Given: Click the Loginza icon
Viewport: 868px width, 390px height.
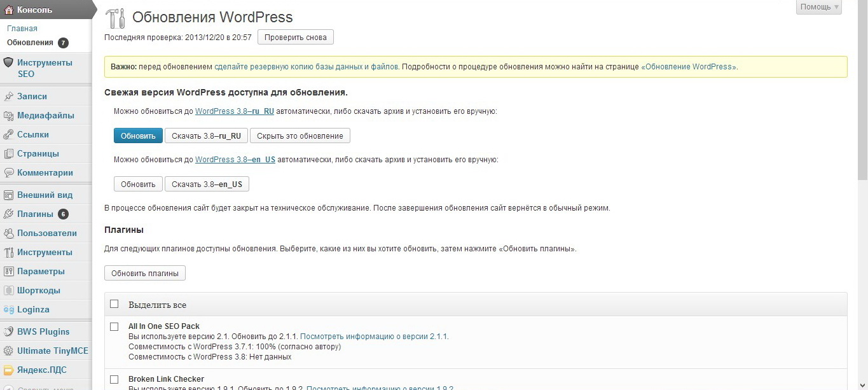Looking at the screenshot, I should coord(8,309).
